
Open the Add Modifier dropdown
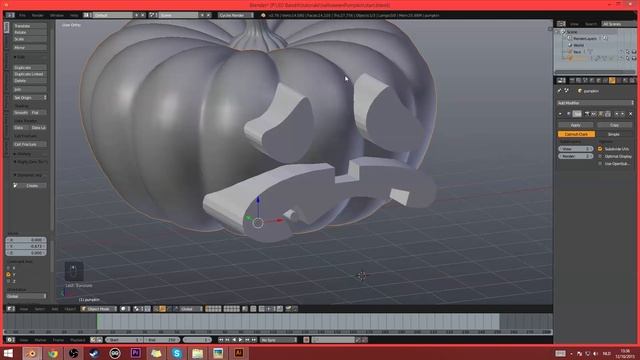pos(596,103)
